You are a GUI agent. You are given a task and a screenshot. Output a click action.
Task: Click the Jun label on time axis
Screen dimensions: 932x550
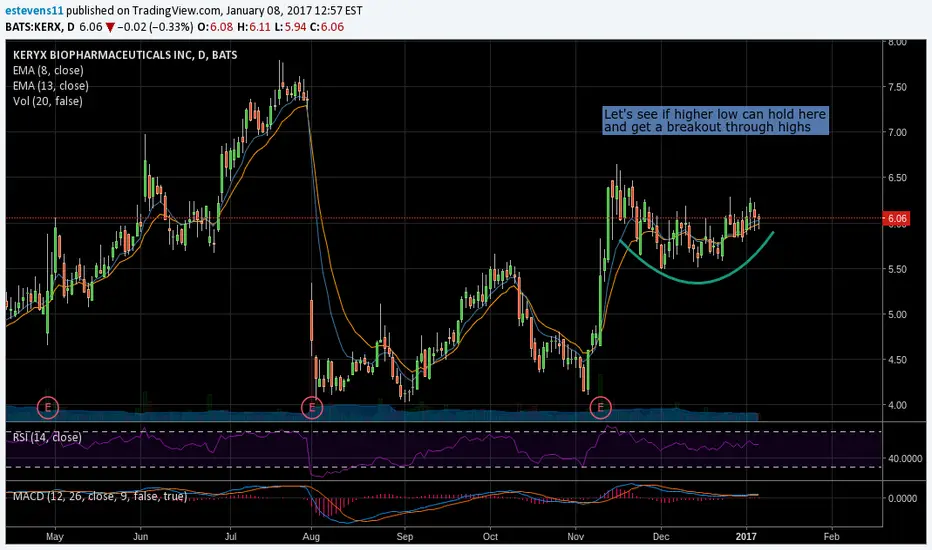(140, 536)
